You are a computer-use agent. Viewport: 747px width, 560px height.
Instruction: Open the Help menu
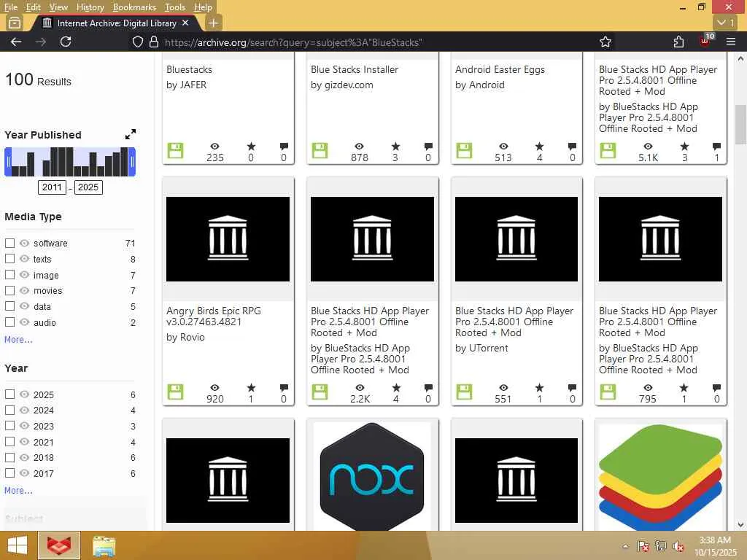pyautogui.click(x=203, y=7)
